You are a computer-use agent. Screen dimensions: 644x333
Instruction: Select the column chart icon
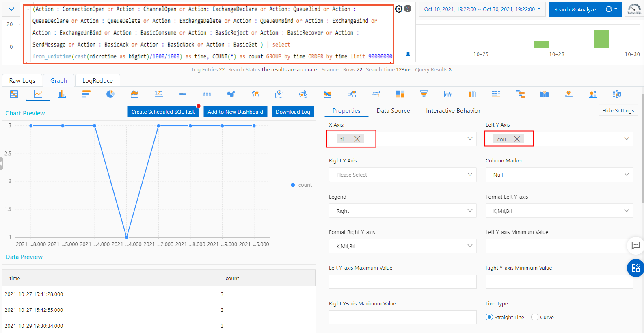coord(62,94)
